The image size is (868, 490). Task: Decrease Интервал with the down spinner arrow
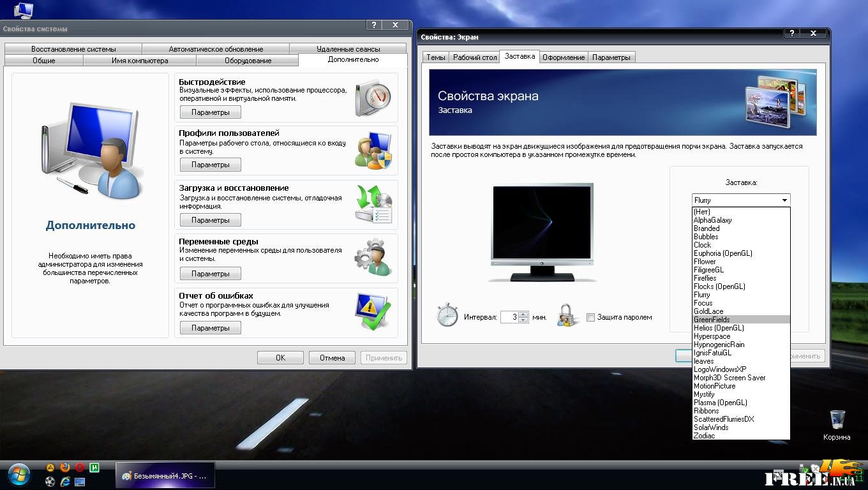tap(523, 320)
